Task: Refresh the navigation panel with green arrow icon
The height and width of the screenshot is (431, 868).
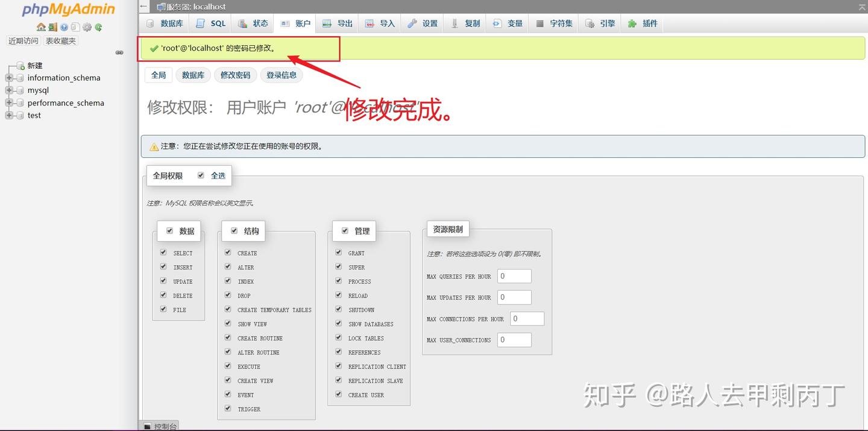Action: (x=96, y=27)
